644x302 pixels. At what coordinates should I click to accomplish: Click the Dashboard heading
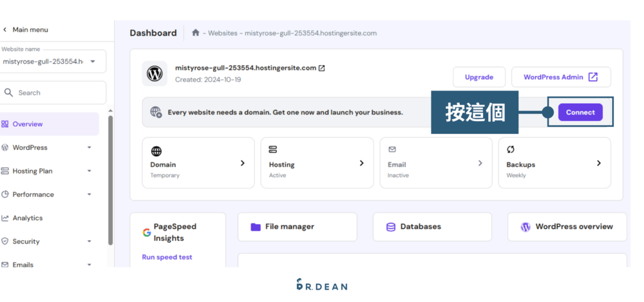[x=153, y=33]
